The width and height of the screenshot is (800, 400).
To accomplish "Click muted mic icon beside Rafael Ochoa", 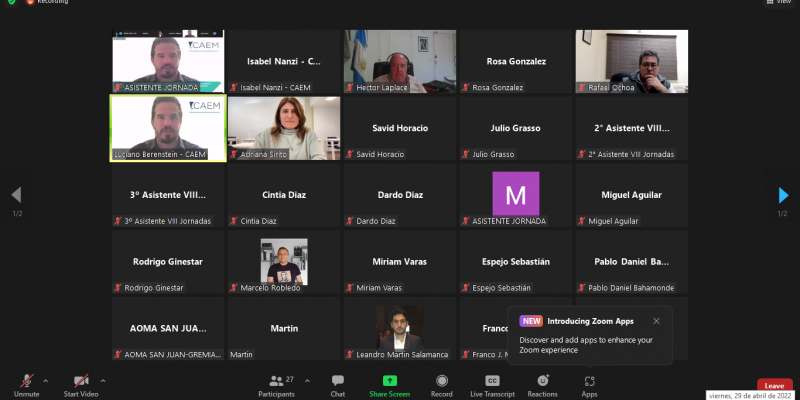I will pos(582,87).
